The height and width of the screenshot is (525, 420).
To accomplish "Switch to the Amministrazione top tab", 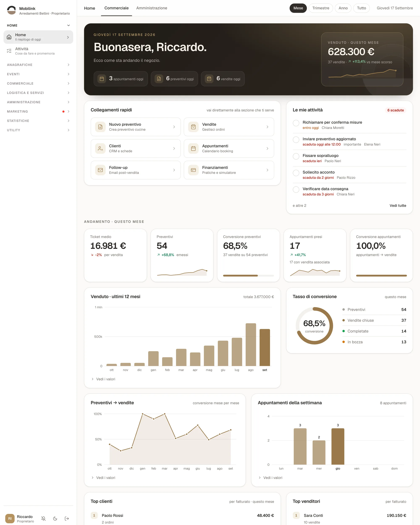I will (152, 8).
